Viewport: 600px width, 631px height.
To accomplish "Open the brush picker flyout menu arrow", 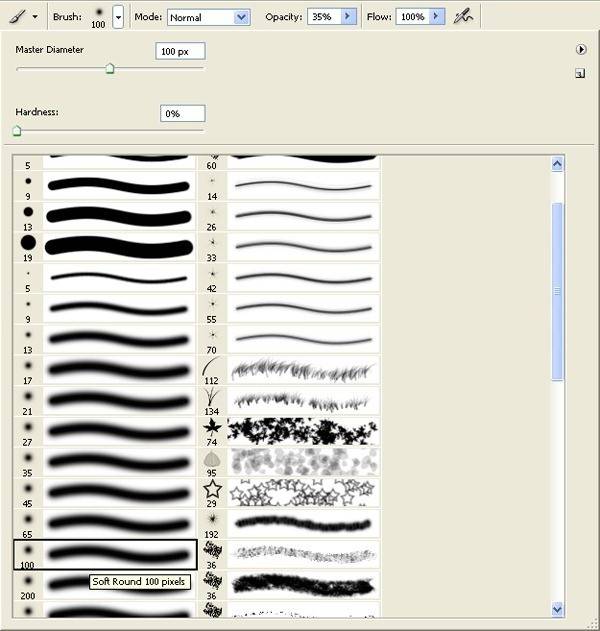I will point(580,49).
